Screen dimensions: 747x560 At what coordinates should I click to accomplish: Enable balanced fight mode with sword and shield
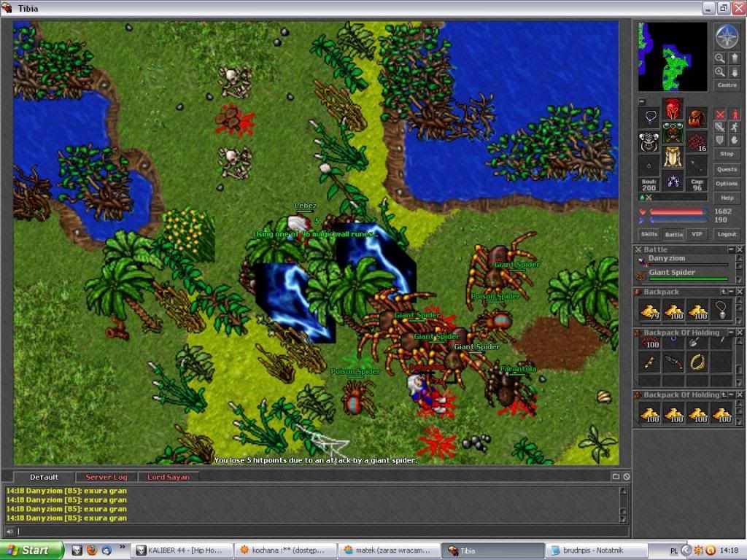tap(719, 127)
